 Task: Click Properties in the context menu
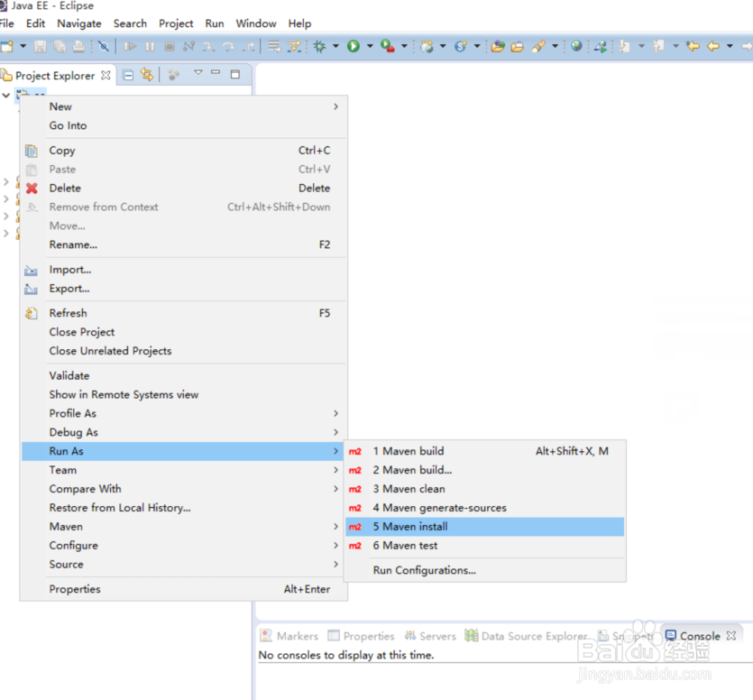coord(183,589)
